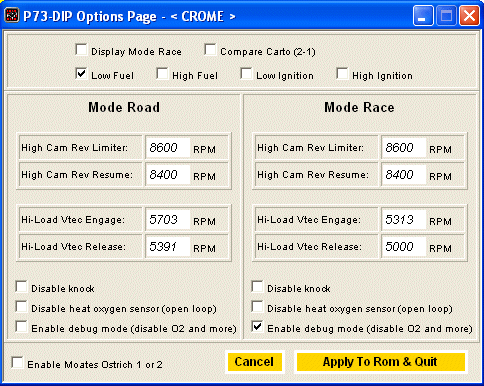Close the P73-DIP Options window
The image size is (484, 386).
click(x=469, y=16)
